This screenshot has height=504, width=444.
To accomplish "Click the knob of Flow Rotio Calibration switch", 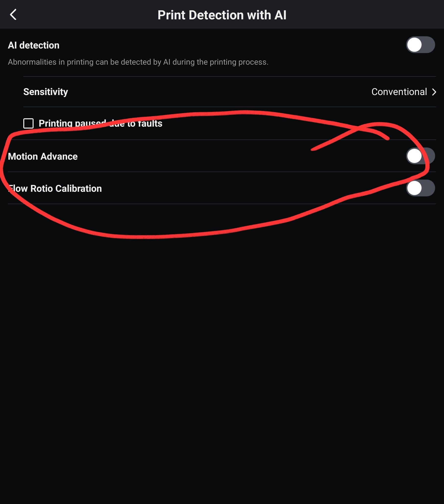I will pyautogui.click(x=414, y=188).
